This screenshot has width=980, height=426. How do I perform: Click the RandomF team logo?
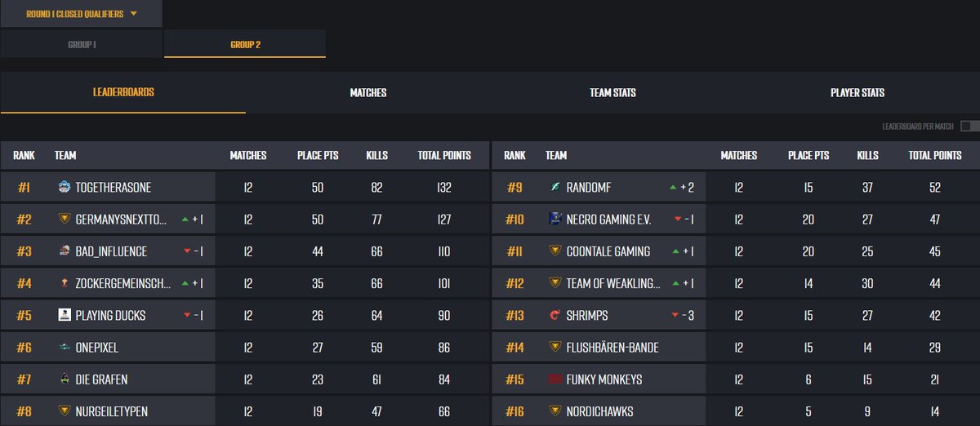[x=555, y=187]
